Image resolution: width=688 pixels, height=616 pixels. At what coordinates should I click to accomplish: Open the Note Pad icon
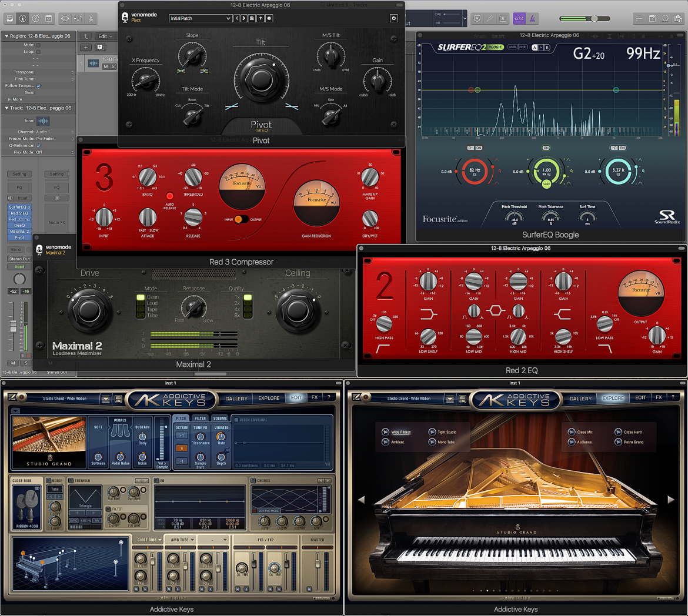(653, 18)
